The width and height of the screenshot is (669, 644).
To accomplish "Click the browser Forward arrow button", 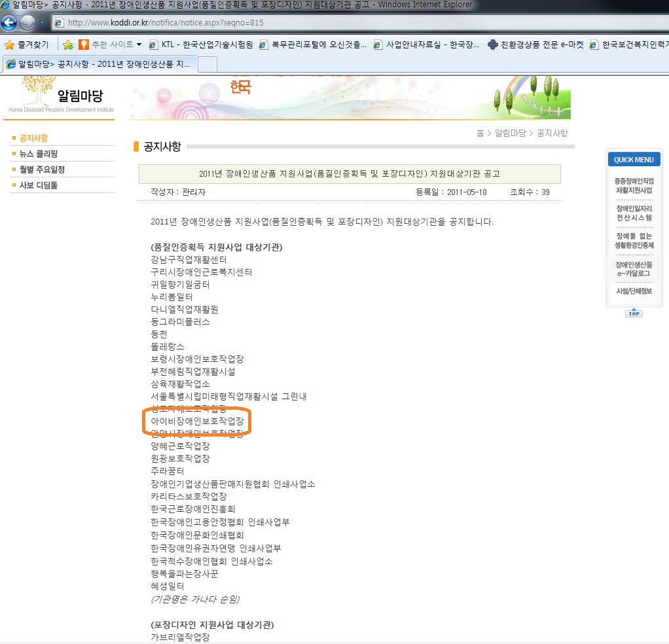I will [x=28, y=23].
